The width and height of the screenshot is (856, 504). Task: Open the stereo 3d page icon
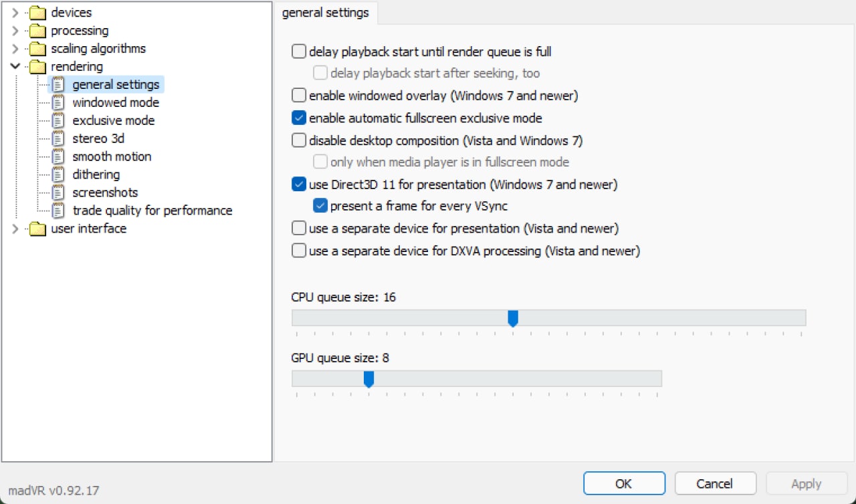[58, 138]
